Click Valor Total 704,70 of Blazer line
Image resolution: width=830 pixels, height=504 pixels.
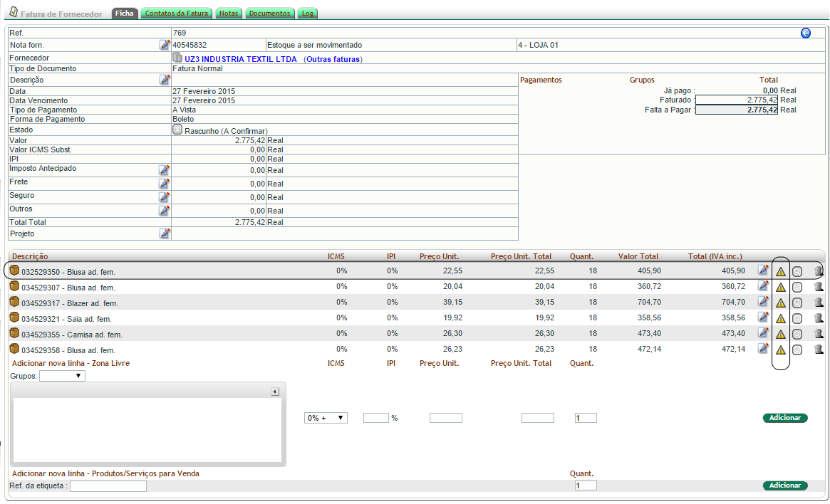click(x=649, y=302)
